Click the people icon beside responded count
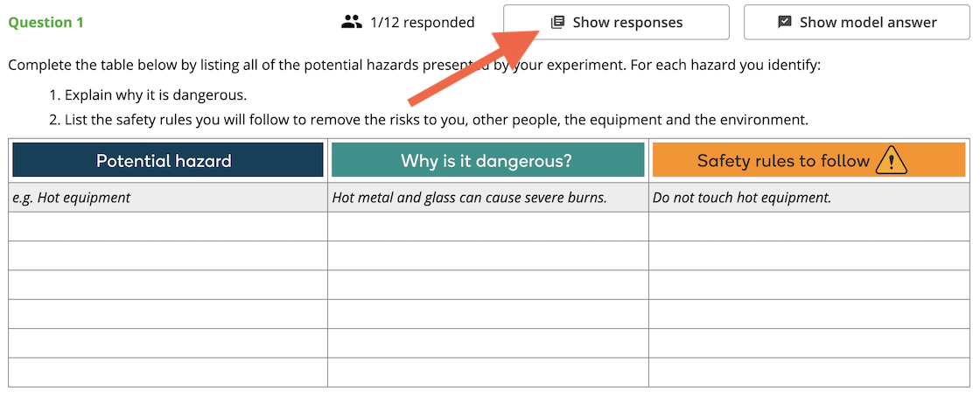980x398 pixels. point(352,23)
